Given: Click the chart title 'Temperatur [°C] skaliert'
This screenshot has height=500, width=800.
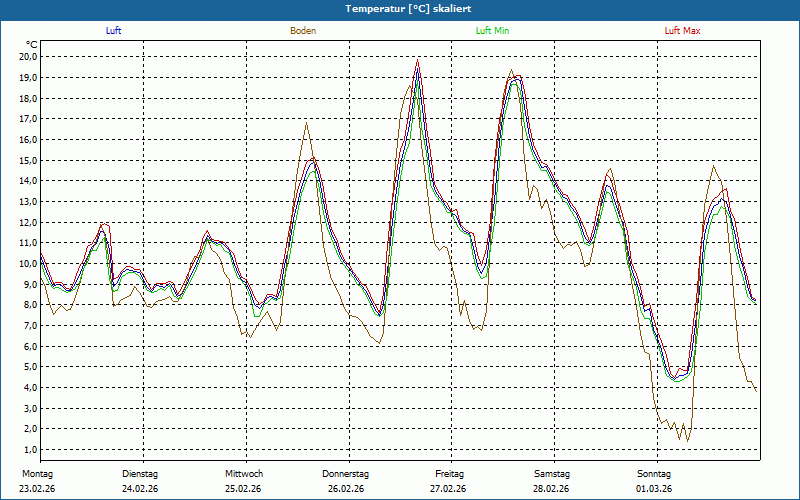Looking at the screenshot, I should coord(400,8).
